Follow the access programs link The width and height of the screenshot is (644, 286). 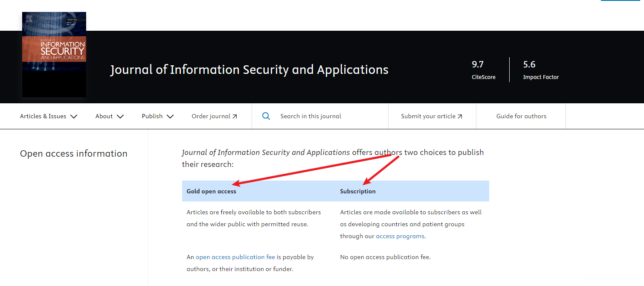(x=400, y=236)
